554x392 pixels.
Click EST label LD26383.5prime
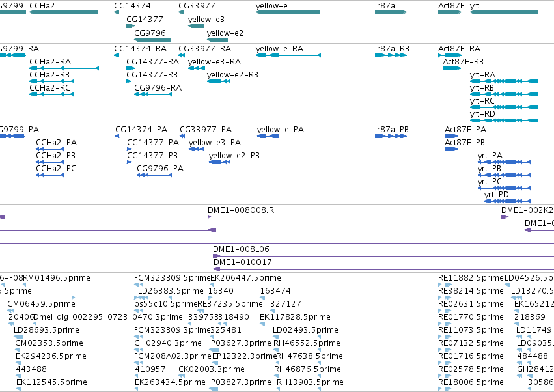pos(171,291)
